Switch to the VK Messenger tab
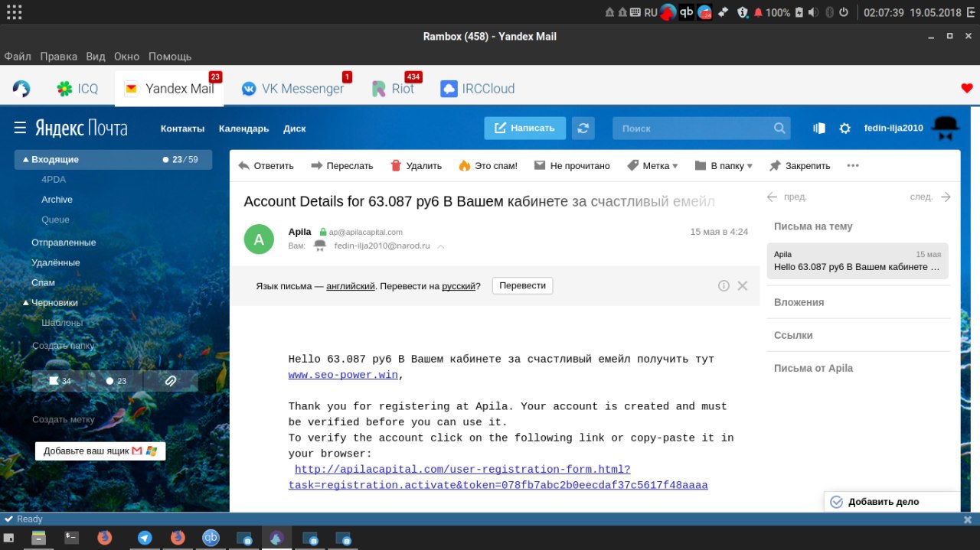 (x=293, y=89)
